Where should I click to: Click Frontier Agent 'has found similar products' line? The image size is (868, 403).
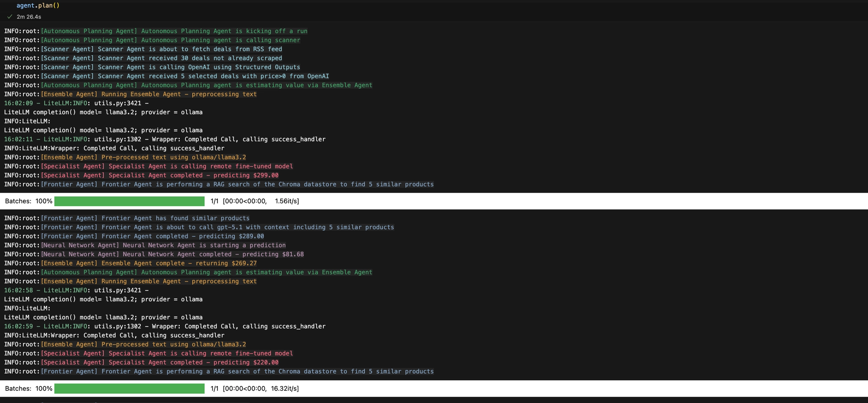(127, 218)
